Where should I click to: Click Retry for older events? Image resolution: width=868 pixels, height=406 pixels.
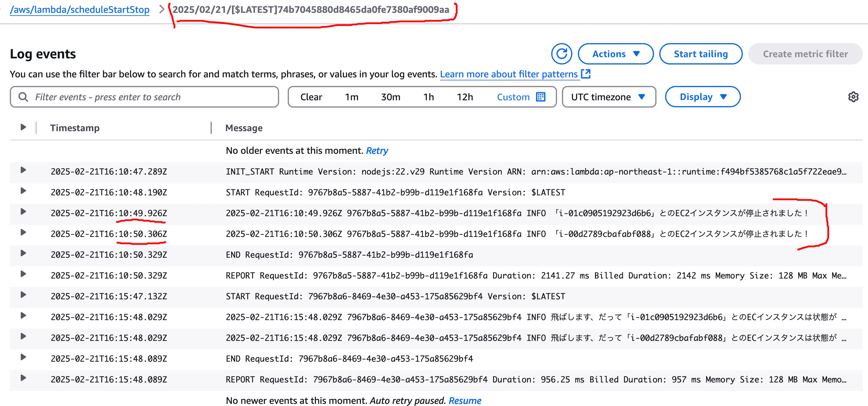(377, 150)
